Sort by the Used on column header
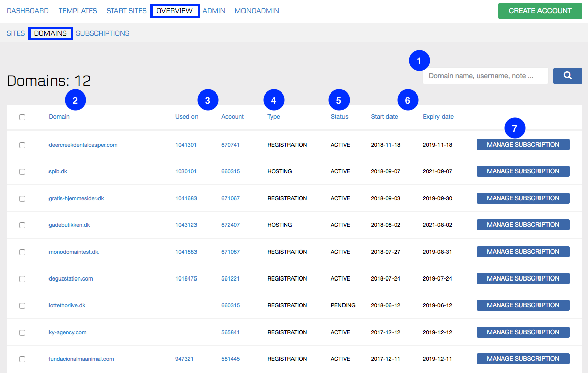 (x=186, y=117)
